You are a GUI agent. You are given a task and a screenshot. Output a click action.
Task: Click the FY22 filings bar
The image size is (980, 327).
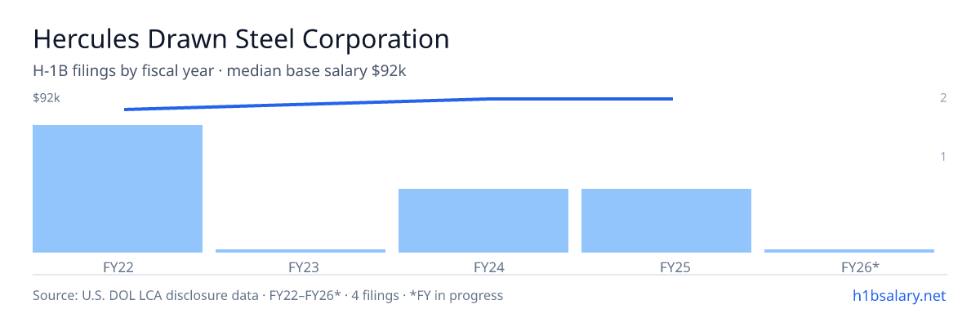(118, 189)
